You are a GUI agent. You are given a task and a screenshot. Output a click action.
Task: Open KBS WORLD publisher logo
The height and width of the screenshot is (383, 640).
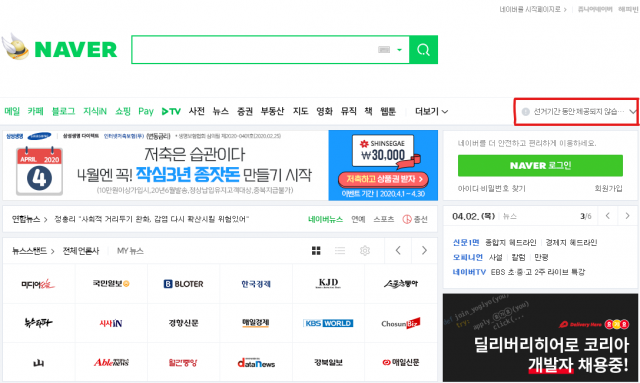click(328, 323)
